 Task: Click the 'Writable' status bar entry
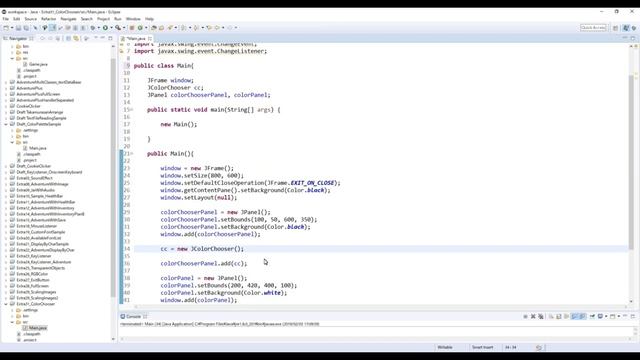point(445,347)
